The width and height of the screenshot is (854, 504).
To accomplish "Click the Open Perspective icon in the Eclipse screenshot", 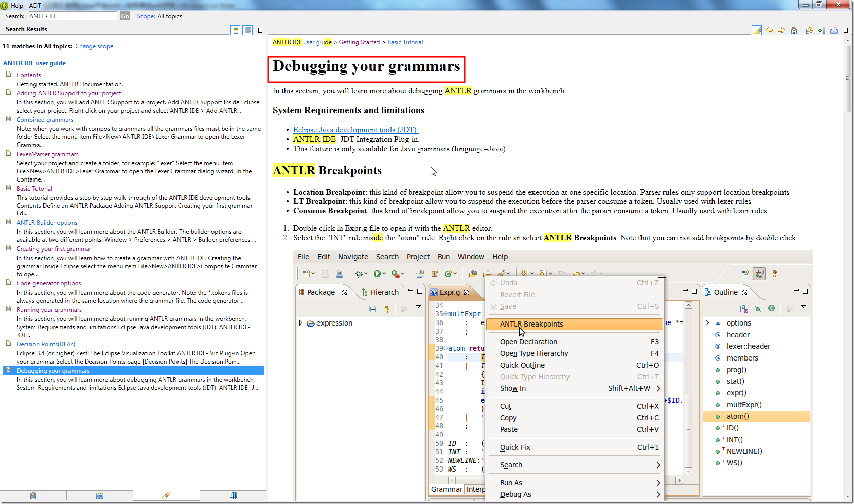I will coord(745,274).
